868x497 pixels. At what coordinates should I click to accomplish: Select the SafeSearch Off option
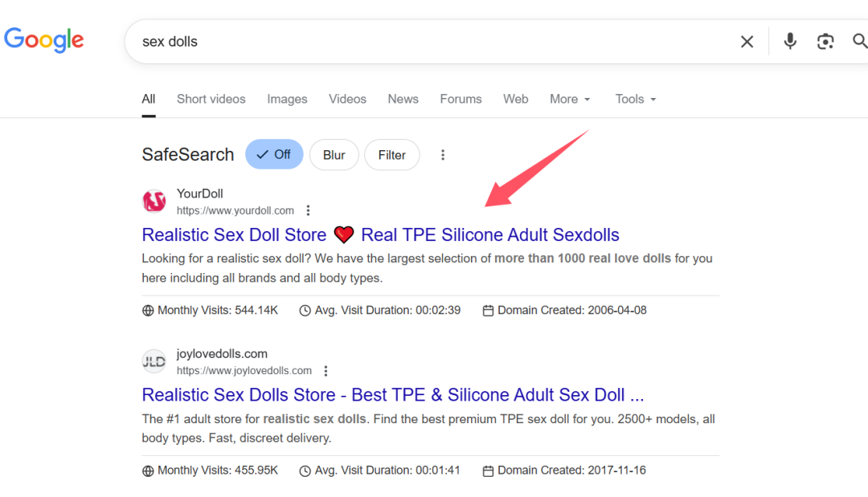(x=274, y=154)
